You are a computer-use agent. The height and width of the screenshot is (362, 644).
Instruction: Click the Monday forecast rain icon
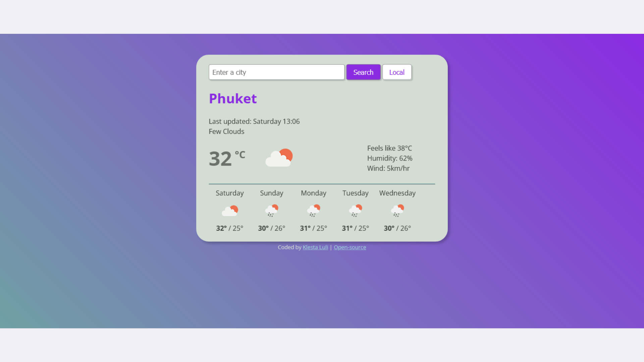(x=314, y=210)
